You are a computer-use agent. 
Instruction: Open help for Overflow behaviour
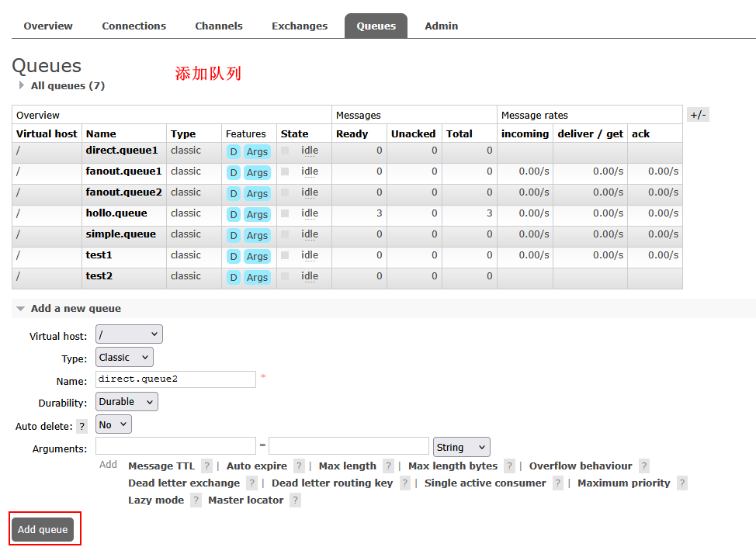(644, 466)
